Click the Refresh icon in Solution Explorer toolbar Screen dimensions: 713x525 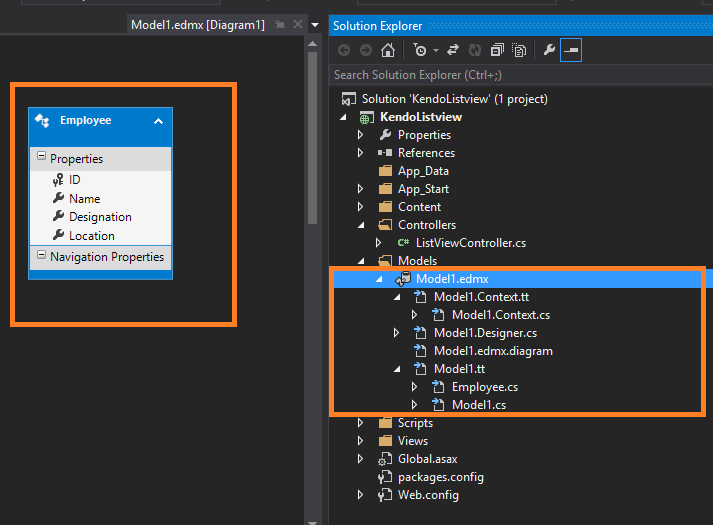(475, 50)
